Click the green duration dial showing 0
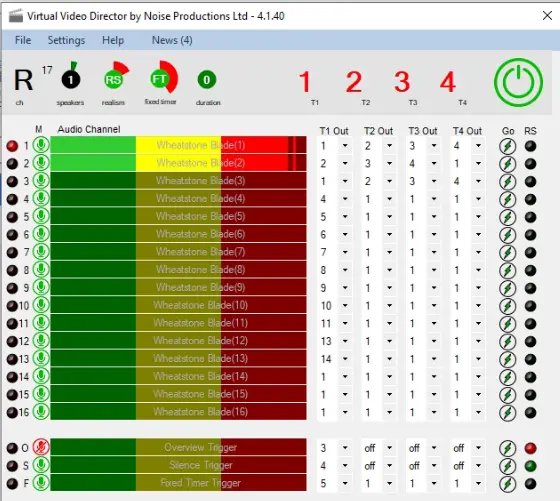560x501 pixels. click(207, 79)
